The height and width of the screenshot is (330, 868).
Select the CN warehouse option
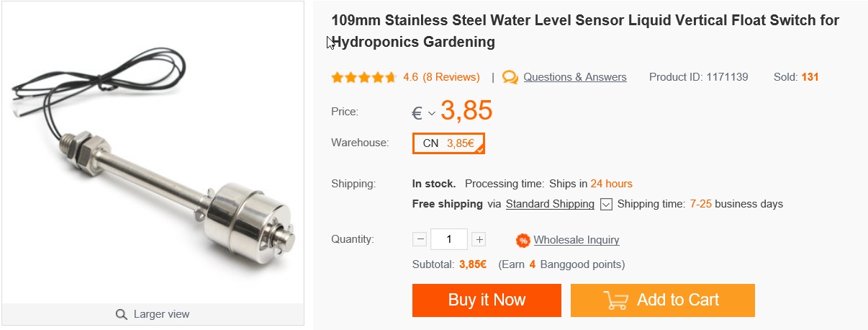point(448,143)
